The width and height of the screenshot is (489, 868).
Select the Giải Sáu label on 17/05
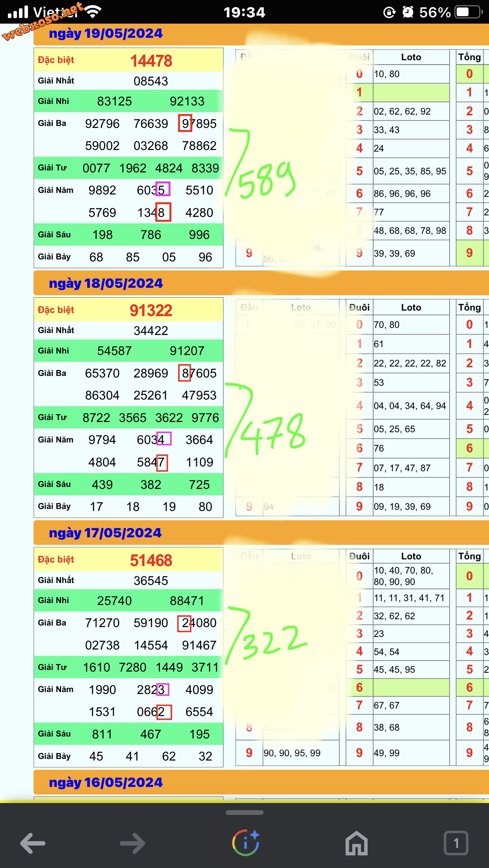pos(54,734)
